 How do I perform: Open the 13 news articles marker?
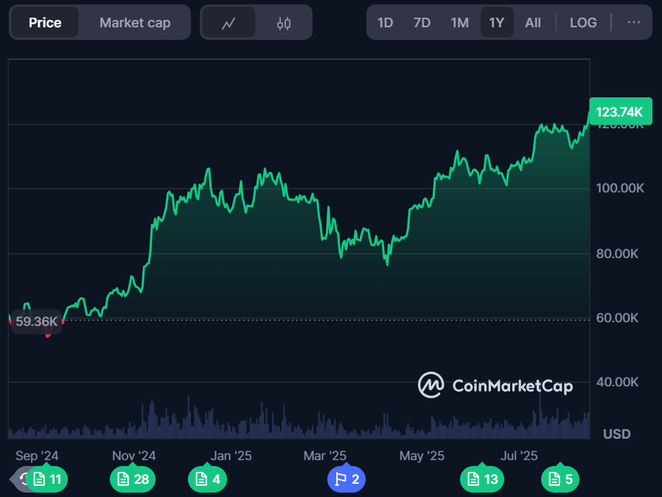point(482,480)
